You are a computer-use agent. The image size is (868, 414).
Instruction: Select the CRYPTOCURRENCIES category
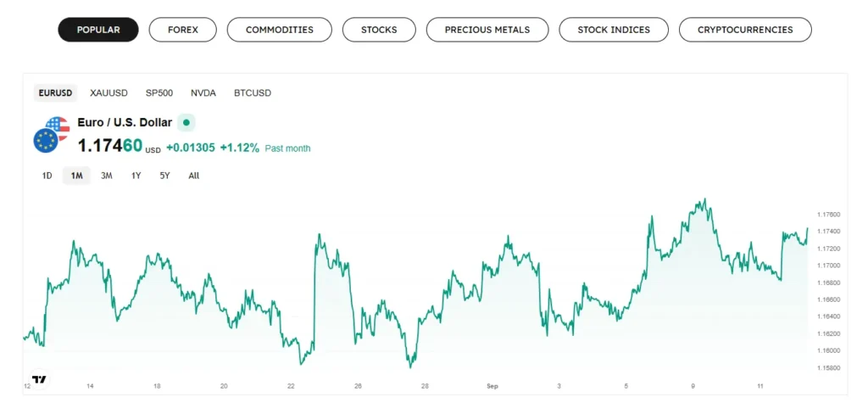click(745, 30)
